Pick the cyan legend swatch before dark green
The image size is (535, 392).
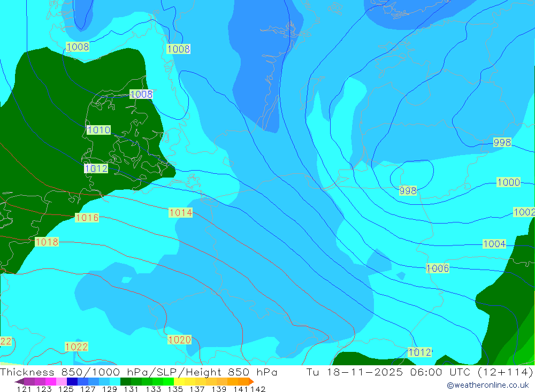pyautogui.click(x=115, y=381)
